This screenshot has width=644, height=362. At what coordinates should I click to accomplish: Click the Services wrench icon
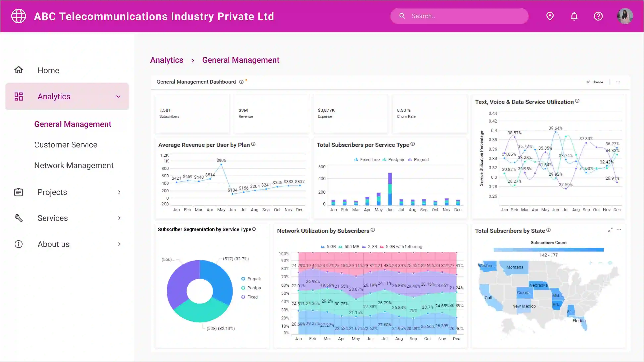click(x=18, y=218)
